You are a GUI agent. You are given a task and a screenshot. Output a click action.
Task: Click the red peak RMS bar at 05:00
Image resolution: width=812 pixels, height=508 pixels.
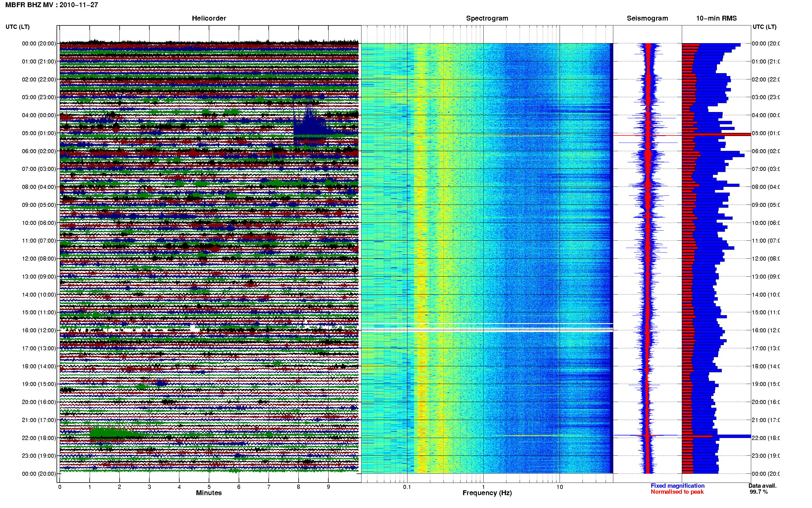tap(716, 134)
